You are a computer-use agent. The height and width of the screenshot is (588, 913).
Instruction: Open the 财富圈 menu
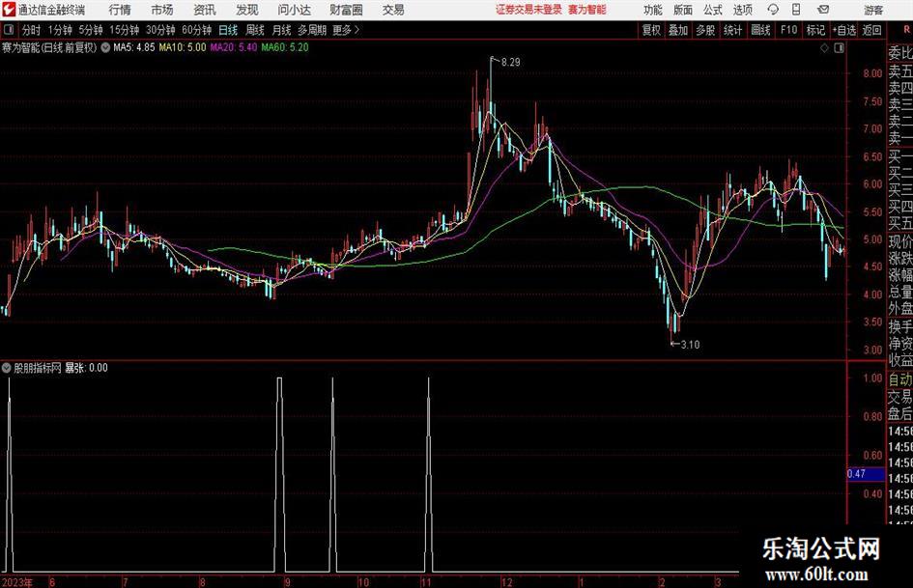(x=346, y=10)
